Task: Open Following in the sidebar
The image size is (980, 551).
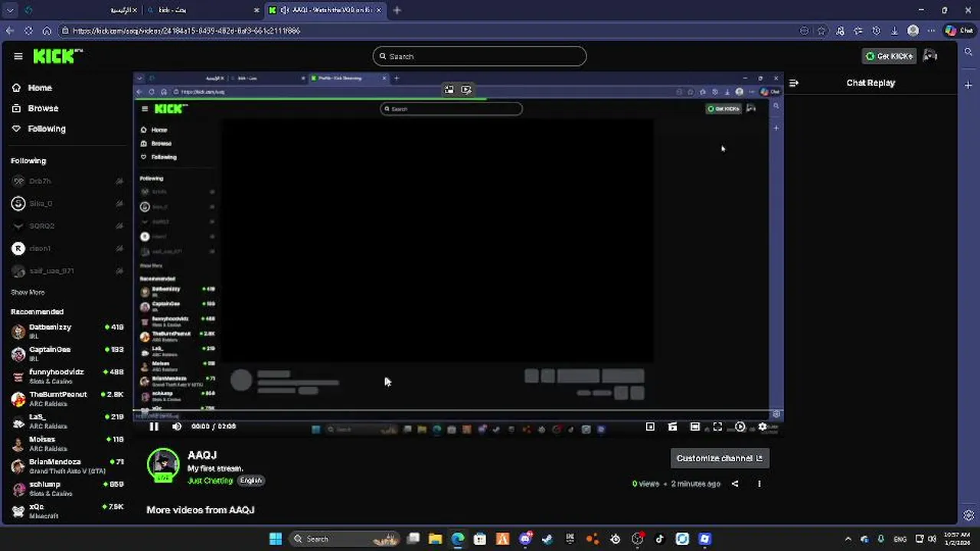Action: (39, 129)
